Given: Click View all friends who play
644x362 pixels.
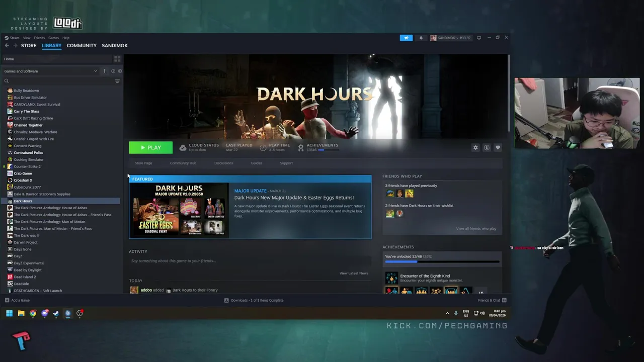Looking at the screenshot, I should tap(476, 229).
